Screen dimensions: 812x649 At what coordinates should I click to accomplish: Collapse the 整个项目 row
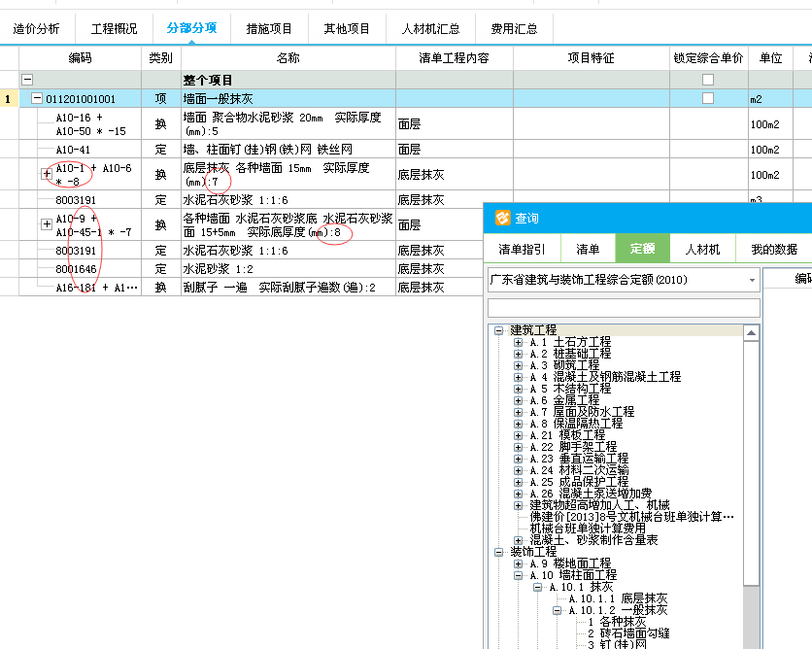click(27, 80)
